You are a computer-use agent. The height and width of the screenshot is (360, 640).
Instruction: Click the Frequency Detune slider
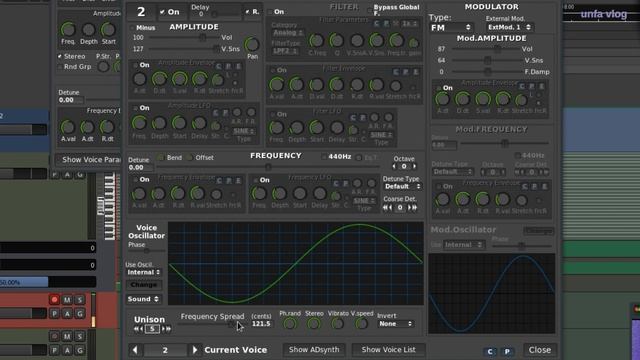point(268,167)
